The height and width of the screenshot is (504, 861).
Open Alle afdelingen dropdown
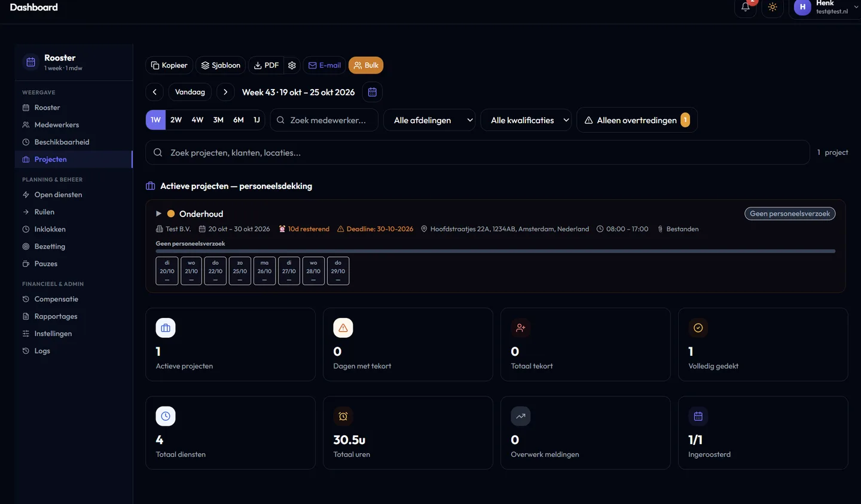(429, 120)
